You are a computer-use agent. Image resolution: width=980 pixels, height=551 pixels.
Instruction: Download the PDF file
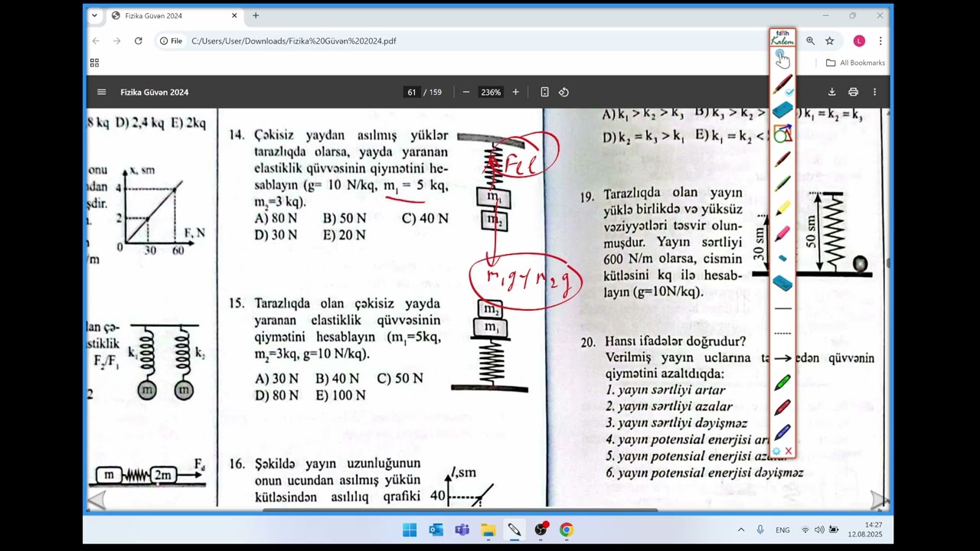coord(831,92)
